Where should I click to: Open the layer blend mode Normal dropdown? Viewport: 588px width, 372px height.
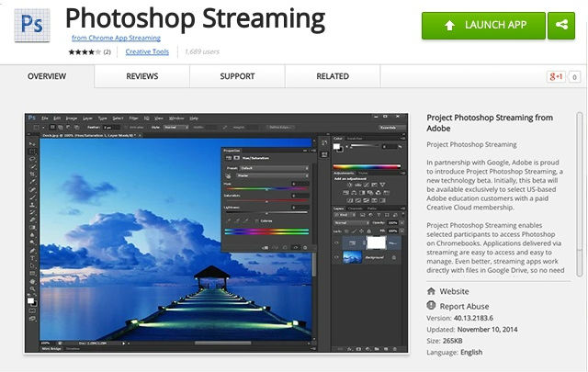click(x=352, y=223)
